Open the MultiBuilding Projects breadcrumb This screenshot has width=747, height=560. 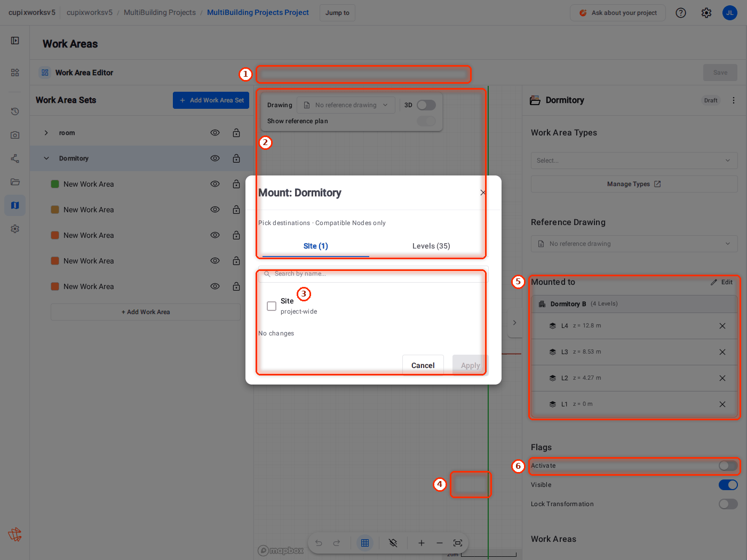[160, 12]
